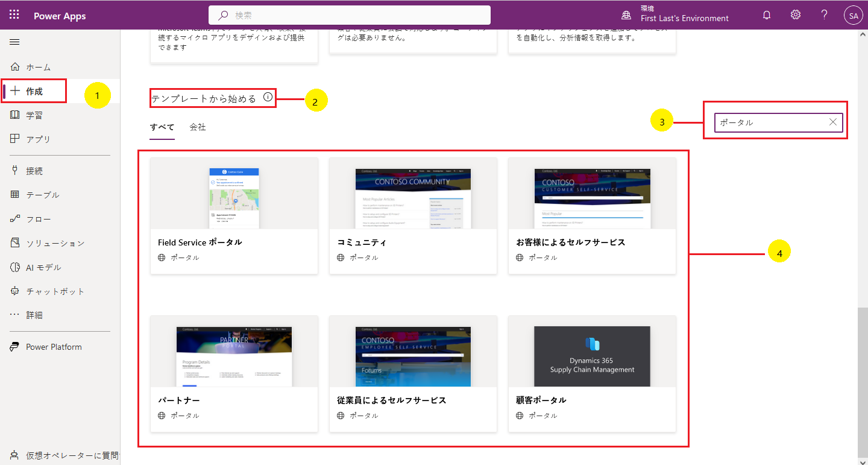
Task: Open Dynamics 365 Supply Chain thumbnail
Action: tap(592, 356)
